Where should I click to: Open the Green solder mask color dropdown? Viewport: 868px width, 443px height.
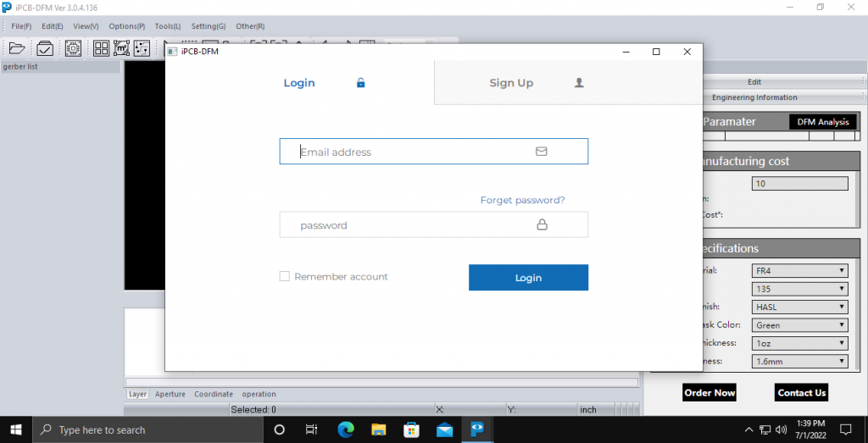[x=799, y=325]
